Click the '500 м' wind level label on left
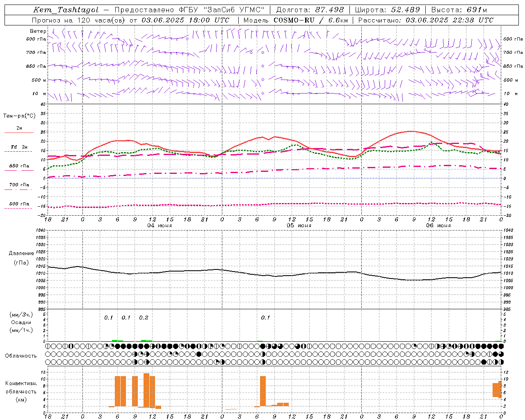The image size is (525, 420). tap(39, 80)
